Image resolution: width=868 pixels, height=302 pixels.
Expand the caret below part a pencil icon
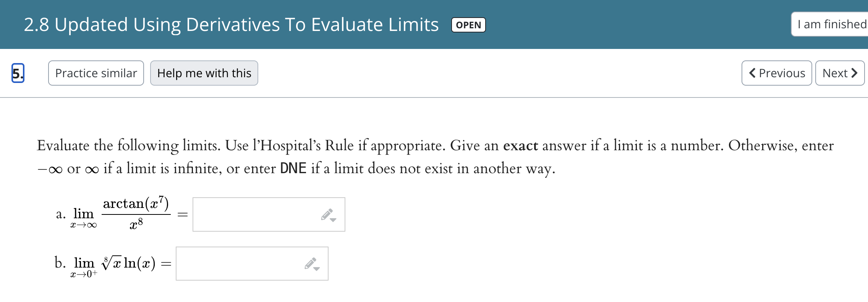click(334, 220)
